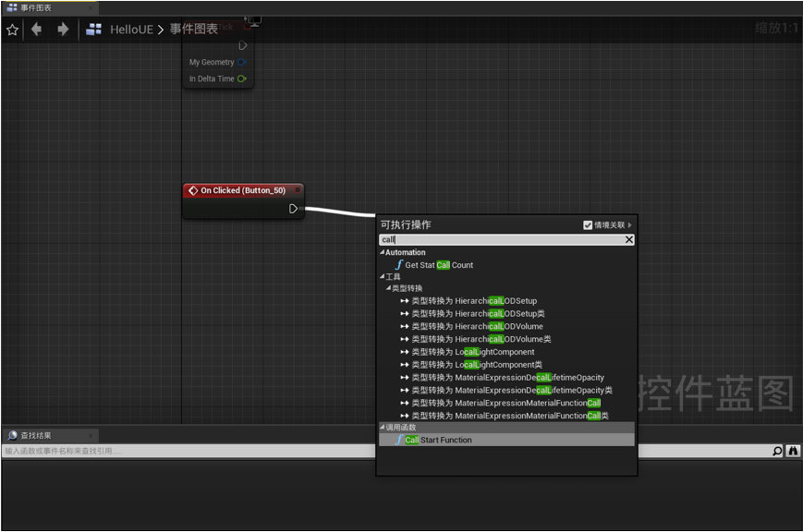Toggle the 情境关联 checkbox
Image resolution: width=803 pixels, height=532 pixels.
point(588,225)
